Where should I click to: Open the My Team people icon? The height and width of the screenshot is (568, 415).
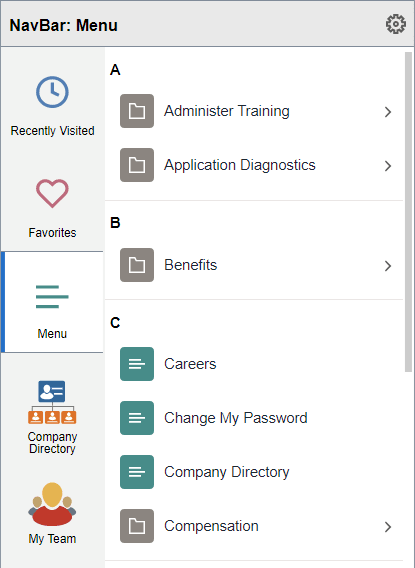(x=52, y=504)
